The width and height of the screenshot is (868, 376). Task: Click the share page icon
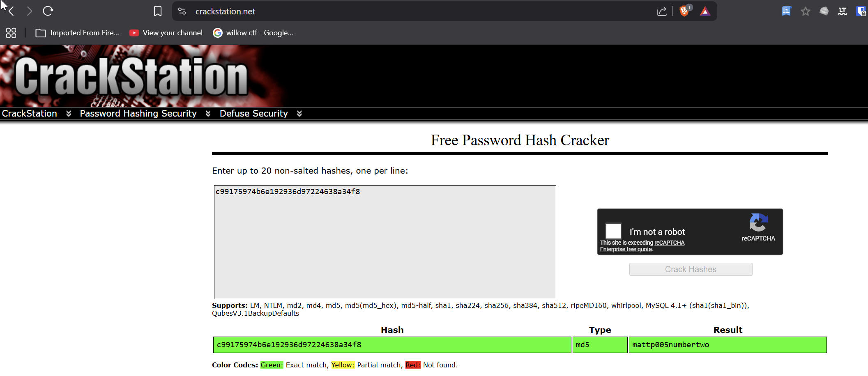click(662, 11)
